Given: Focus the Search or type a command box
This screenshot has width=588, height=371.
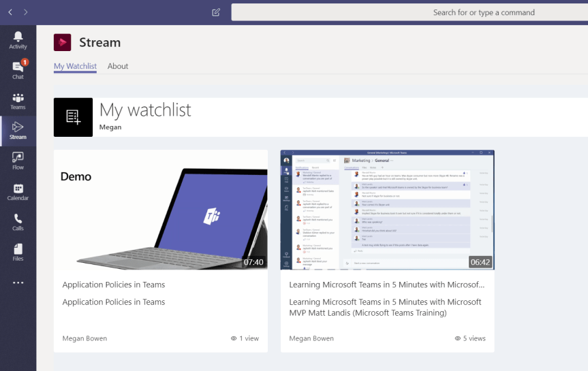Looking at the screenshot, I should click(x=409, y=12).
